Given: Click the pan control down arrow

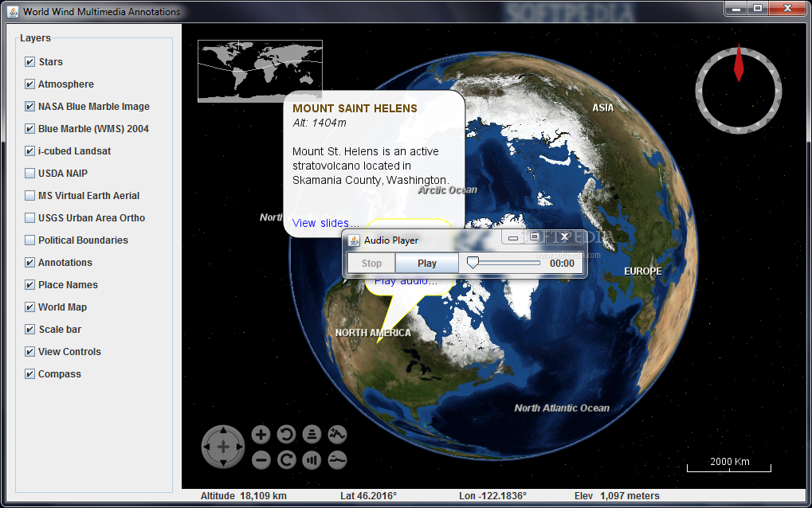Looking at the screenshot, I should [x=223, y=463].
